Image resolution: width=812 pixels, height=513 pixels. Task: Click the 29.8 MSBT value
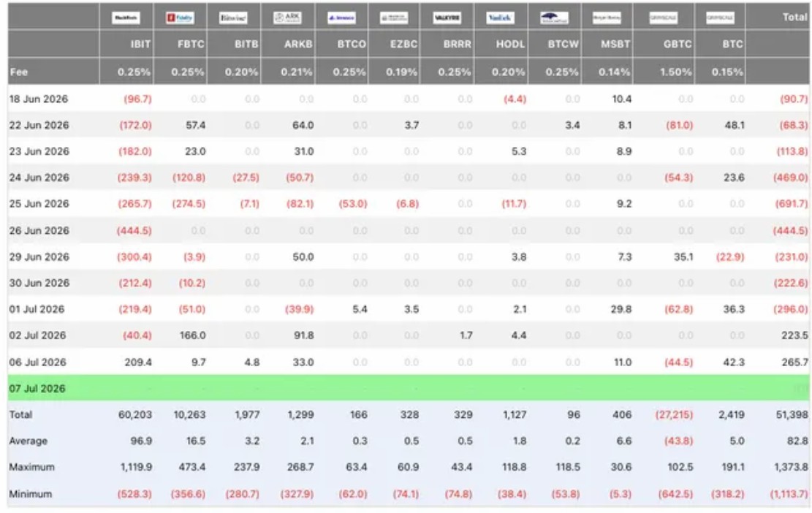621,309
